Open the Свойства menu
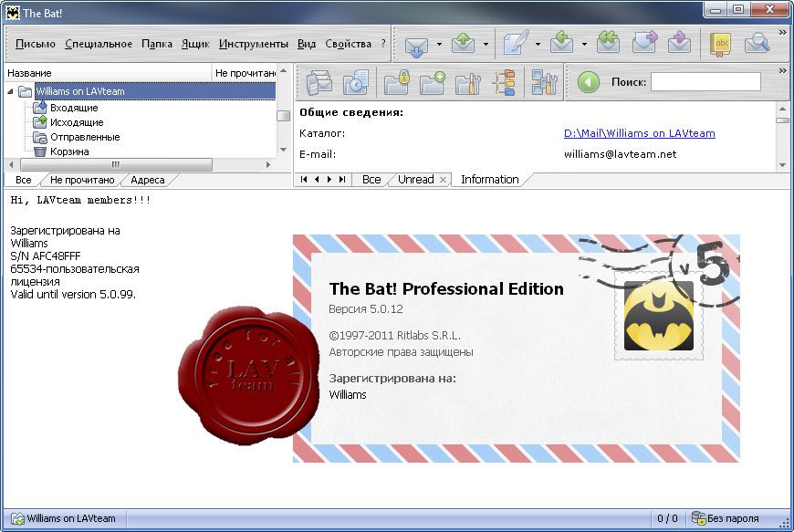 [348, 44]
